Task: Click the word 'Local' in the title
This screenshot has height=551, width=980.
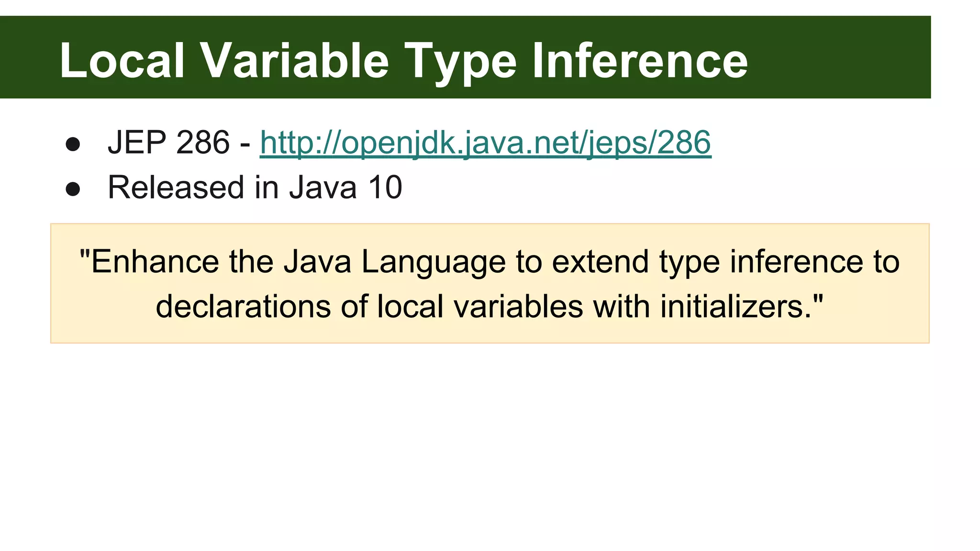Action: pyautogui.click(x=122, y=60)
